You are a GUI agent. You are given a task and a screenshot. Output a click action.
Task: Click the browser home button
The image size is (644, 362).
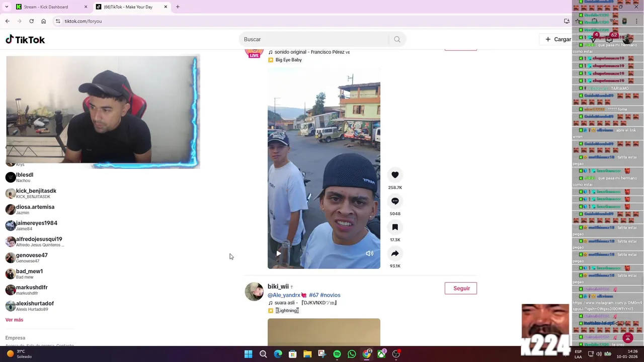click(43, 21)
